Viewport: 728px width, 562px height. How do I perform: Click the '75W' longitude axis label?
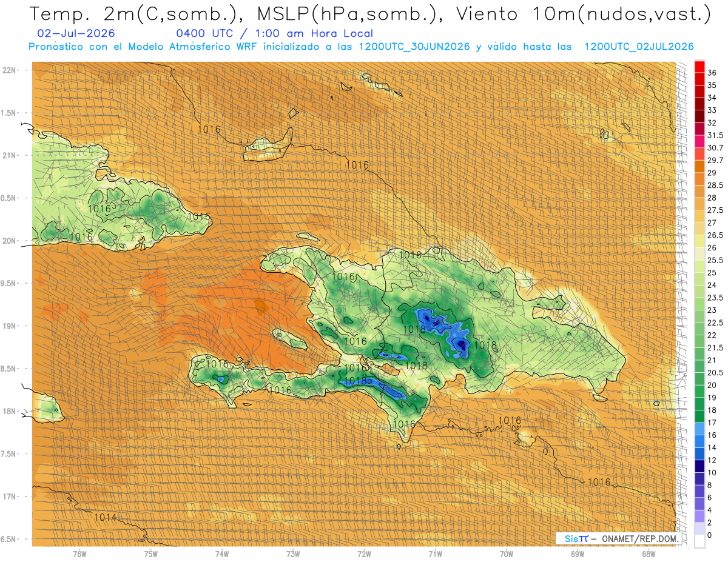(151, 554)
